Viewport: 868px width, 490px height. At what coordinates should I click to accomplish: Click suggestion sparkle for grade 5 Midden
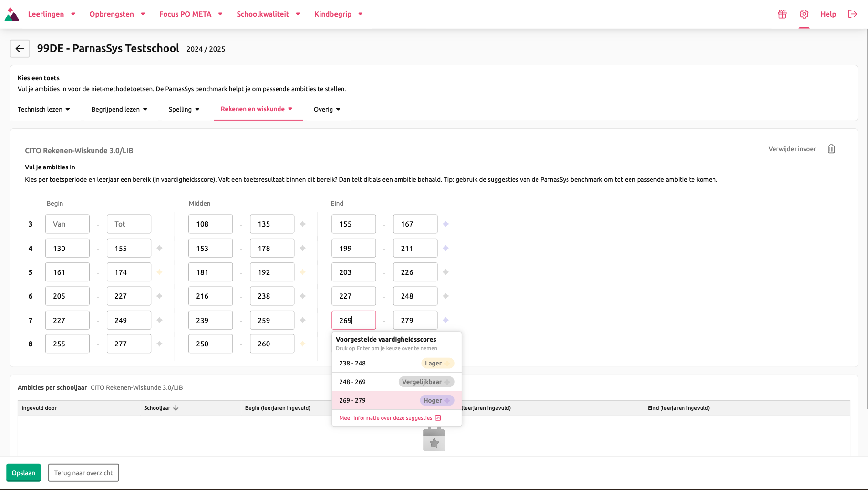click(303, 272)
